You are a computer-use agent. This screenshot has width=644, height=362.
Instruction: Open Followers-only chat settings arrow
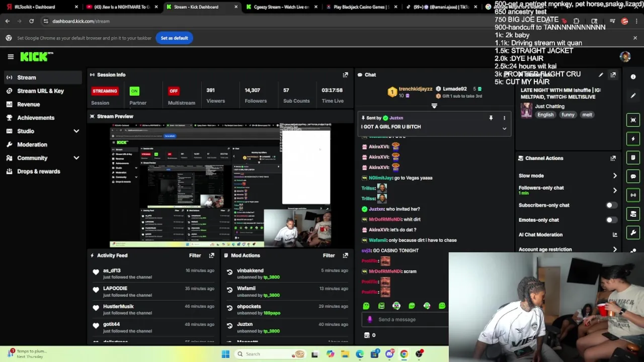615,191
